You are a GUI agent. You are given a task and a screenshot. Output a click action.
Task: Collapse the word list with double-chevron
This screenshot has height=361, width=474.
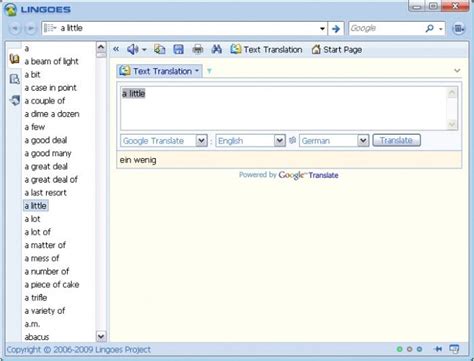[x=116, y=49]
